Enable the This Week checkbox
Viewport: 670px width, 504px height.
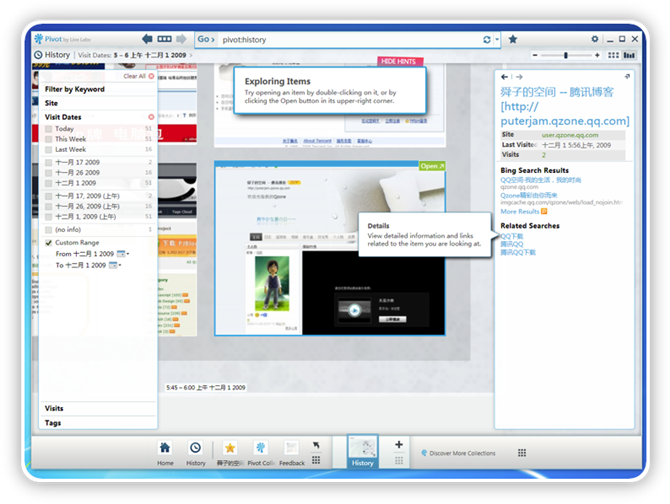click(49, 139)
